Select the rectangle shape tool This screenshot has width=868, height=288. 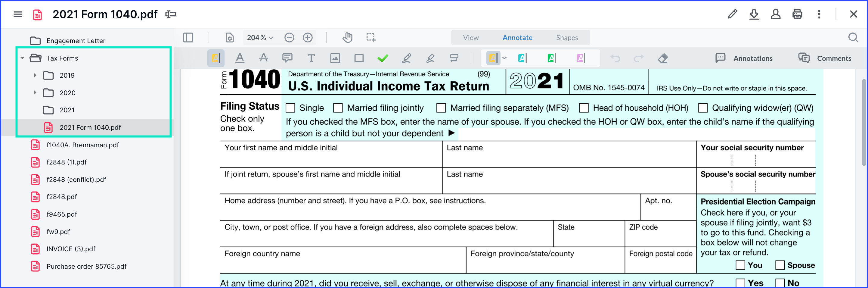click(x=359, y=58)
